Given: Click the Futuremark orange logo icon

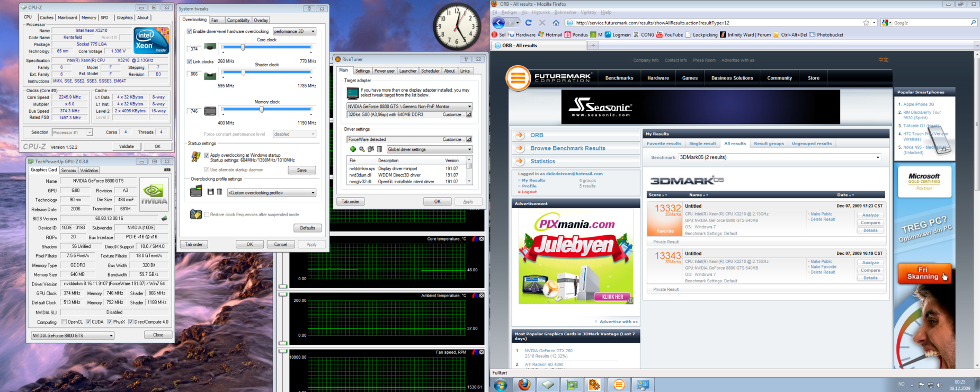Looking at the screenshot, I should 518,78.
